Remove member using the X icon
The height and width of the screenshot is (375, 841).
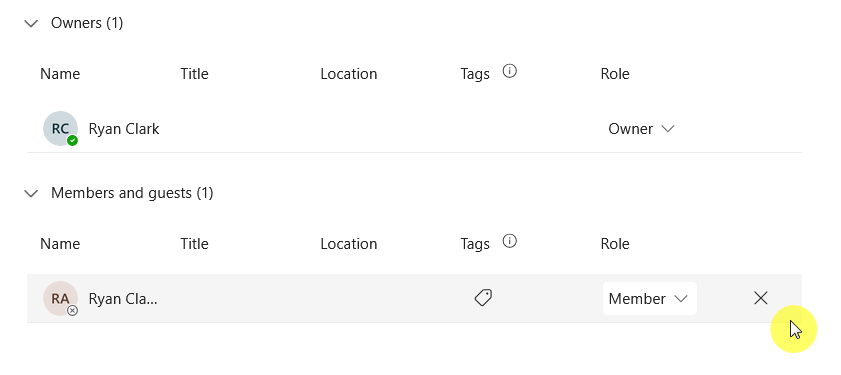pyautogui.click(x=761, y=298)
